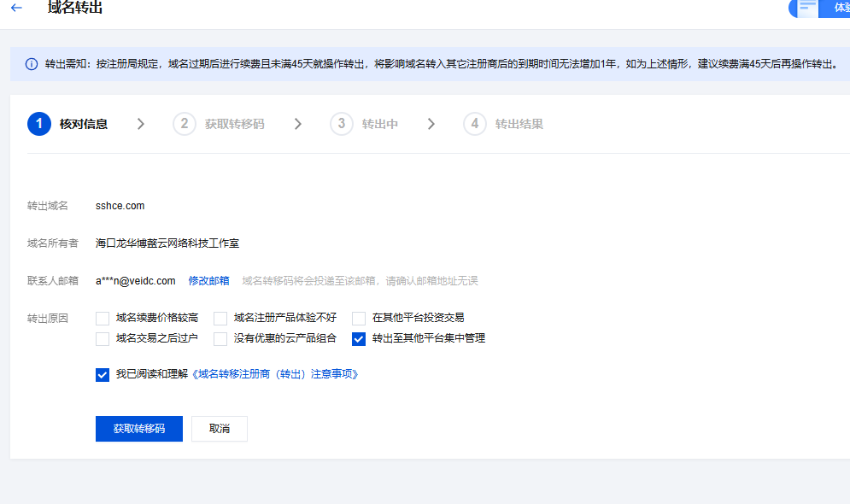850x504 pixels.
Task: Click step 4 circle 转出结果
Action: 475,124
